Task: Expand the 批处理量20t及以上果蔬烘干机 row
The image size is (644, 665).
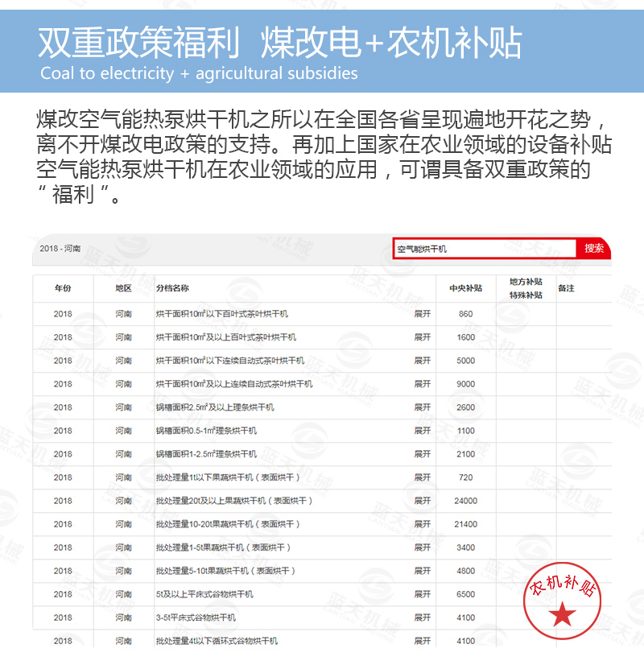Action: tap(422, 501)
